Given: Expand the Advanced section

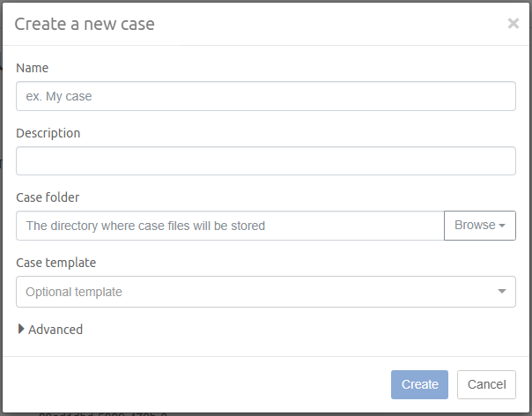Looking at the screenshot, I should 55,330.
